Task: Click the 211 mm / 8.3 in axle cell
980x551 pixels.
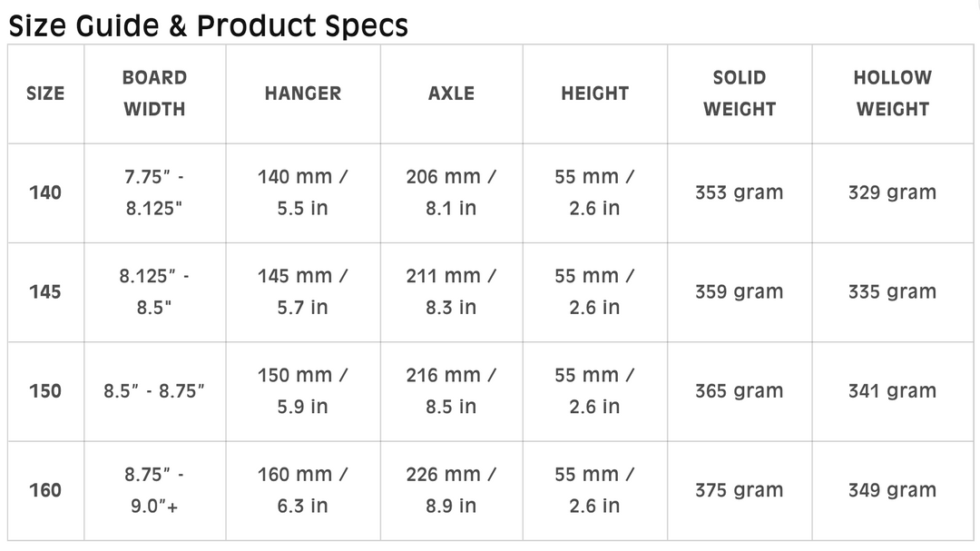Action: pos(451,292)
